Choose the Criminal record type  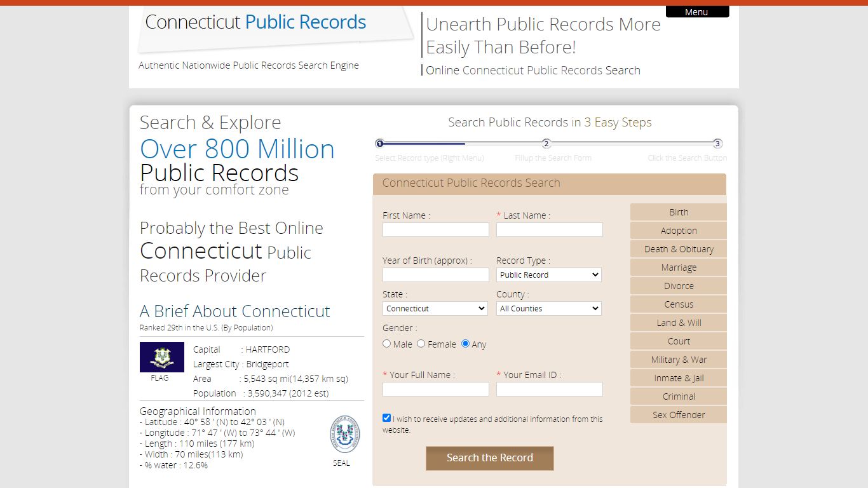coord(679,396)
